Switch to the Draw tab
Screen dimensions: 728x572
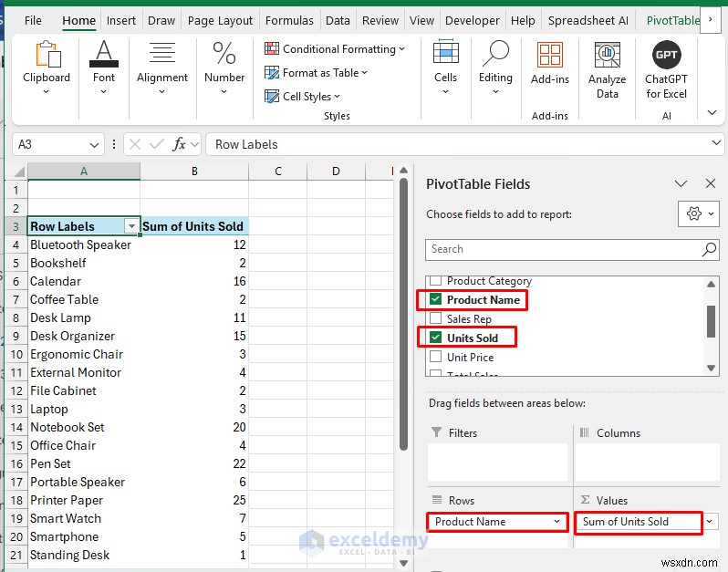[x=161, y=20]
